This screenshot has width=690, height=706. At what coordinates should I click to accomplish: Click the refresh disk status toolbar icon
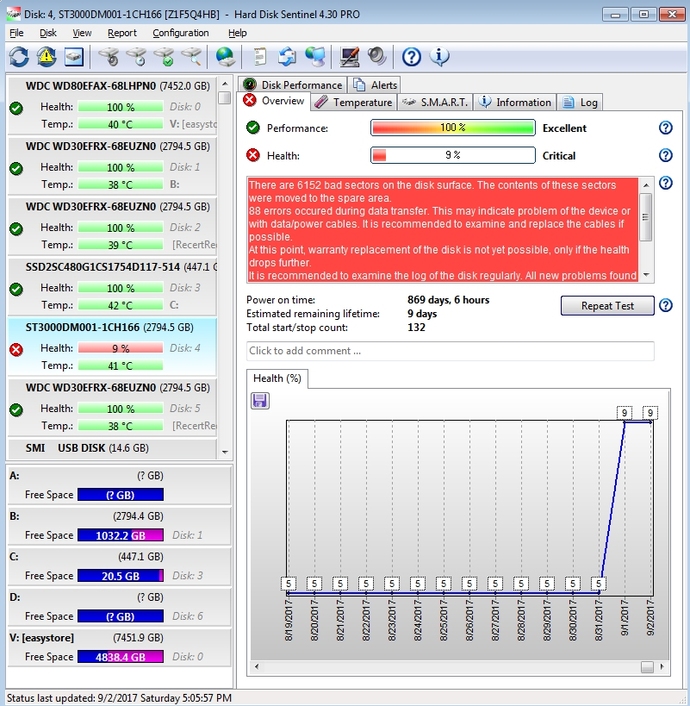19,57
